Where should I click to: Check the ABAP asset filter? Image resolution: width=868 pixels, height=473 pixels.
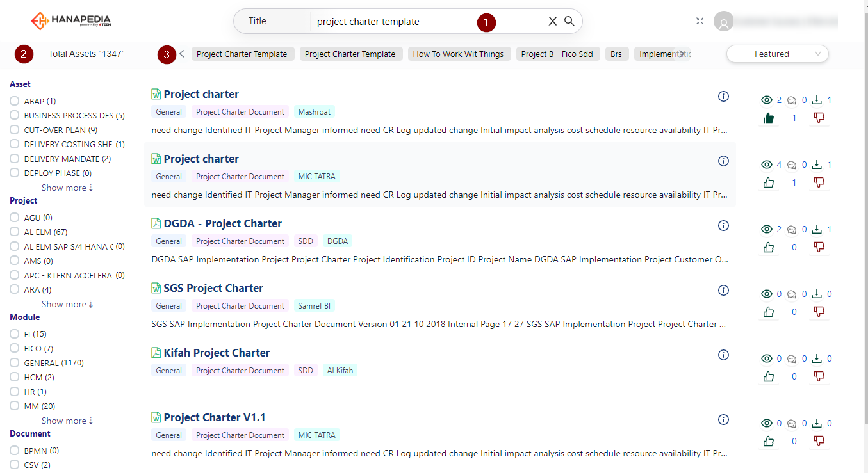[x=15, y=101]
